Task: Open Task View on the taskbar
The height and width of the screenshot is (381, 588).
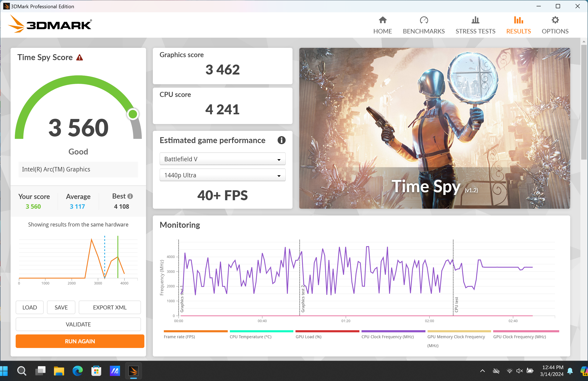Action: [40, 371]
